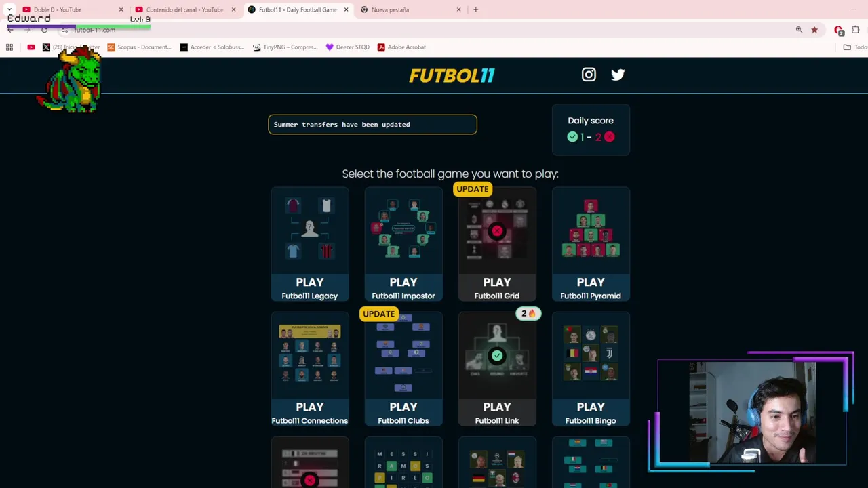Open the wordle-style letter grid game thumbnail

(403, 463)
